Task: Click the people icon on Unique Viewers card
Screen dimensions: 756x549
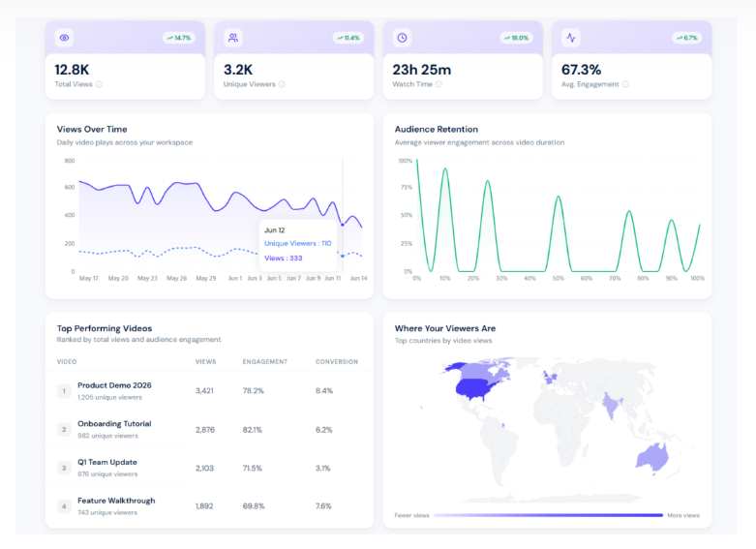Action: 233,38
